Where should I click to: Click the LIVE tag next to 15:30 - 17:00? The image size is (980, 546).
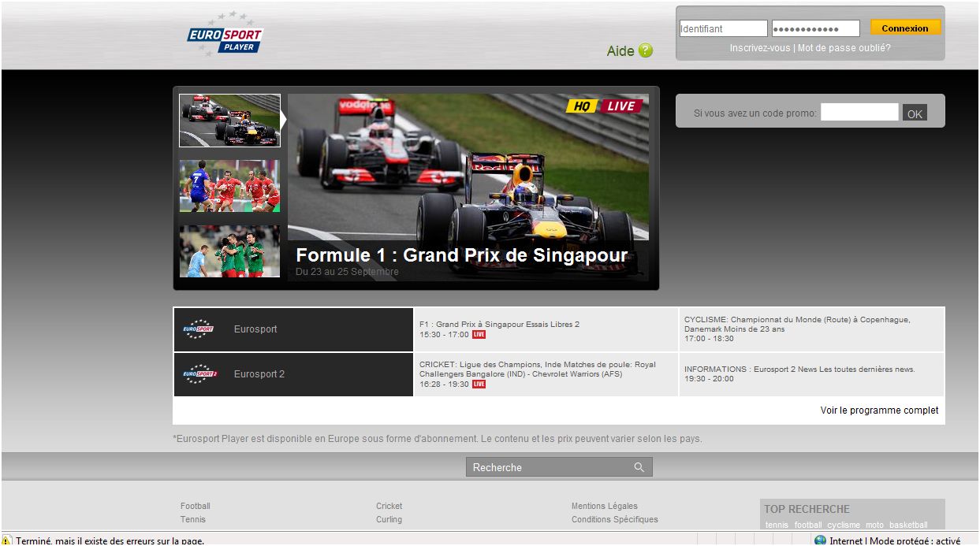(479, 335)
